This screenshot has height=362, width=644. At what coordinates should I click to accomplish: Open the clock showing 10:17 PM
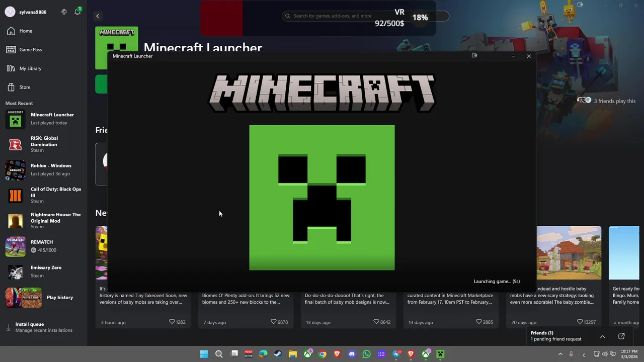tap(629, 354)
